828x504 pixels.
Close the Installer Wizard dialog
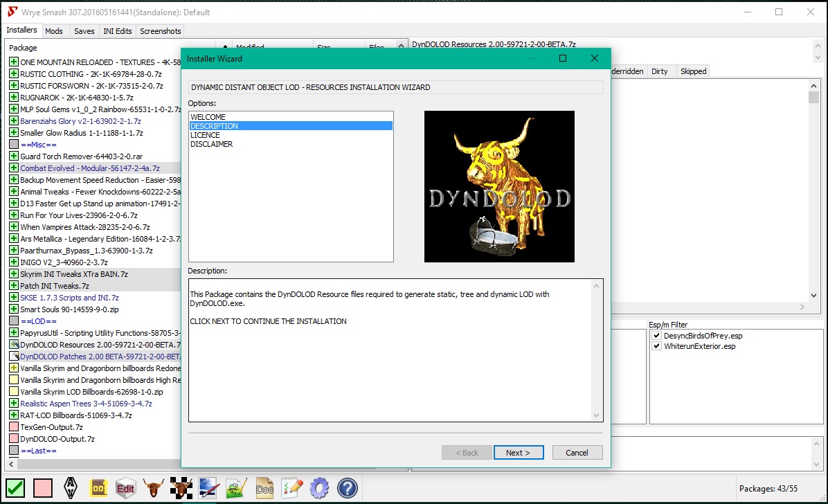(x=595, y=58)
